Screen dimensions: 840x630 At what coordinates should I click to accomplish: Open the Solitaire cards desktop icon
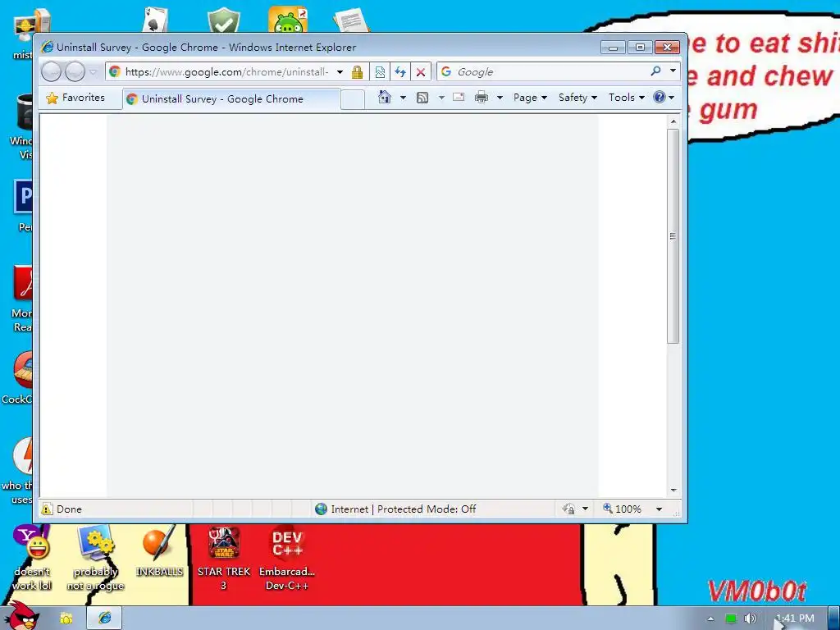156,21
